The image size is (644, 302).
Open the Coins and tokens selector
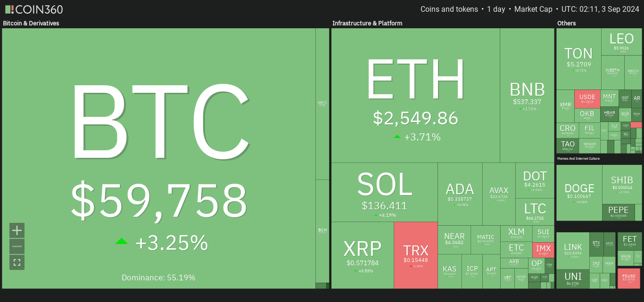point(449,9)
